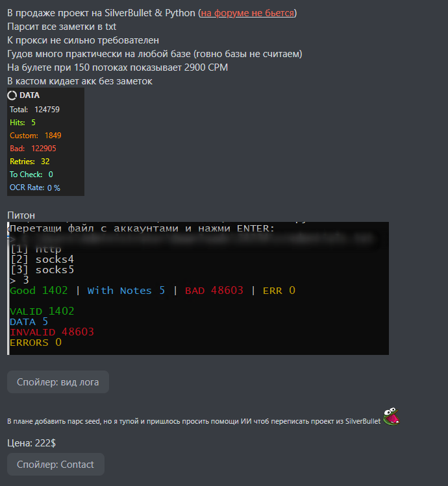Click 'В кастом кидает акк без заметок' line
448x486 pixels.
click(80, 81)
